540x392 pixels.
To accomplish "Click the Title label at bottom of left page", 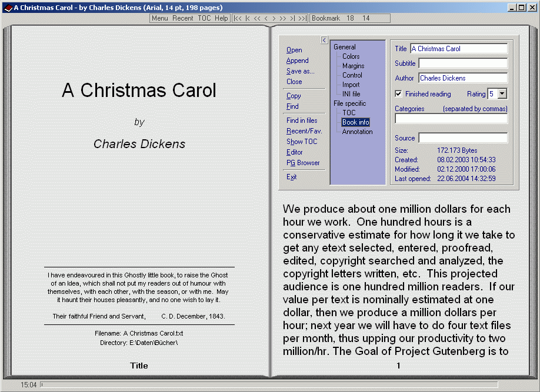I will point(139,366).
